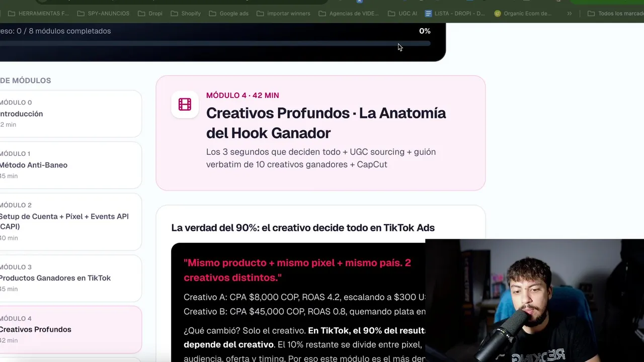Select Módulo 2 Setup de Cuenta module

coord(70,221)
